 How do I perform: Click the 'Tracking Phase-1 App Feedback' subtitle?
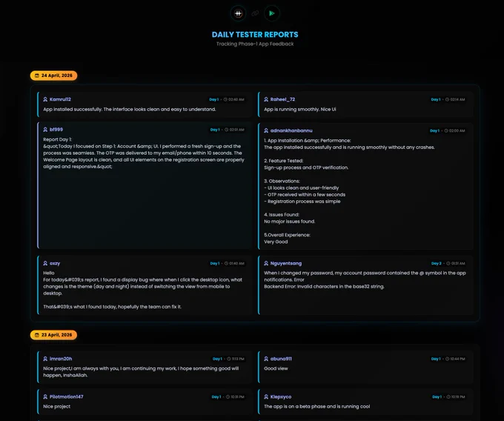(x=255, y=44)
